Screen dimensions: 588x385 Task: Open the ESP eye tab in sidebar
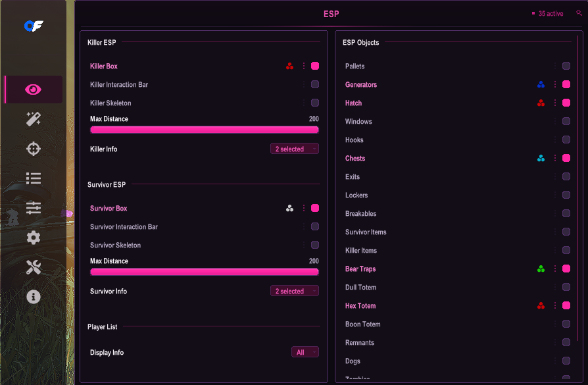pyautogui.click(x=34, y=90)
